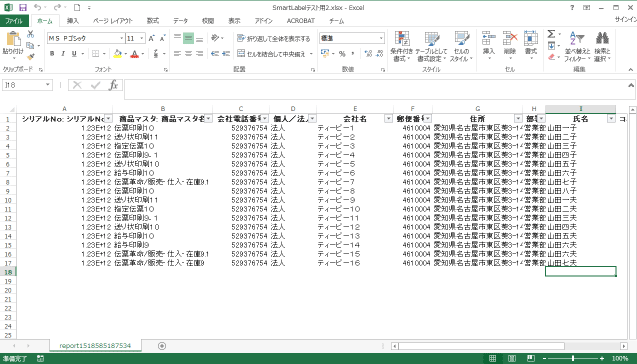Adjust the zoom slider handle
The width and height of the screenshot is (637, 364).
573,358
